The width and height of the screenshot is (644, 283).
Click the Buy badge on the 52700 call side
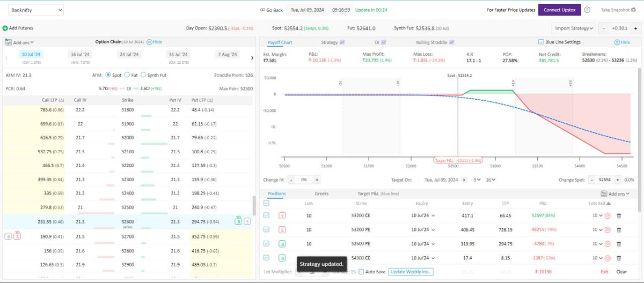(8, 236)
